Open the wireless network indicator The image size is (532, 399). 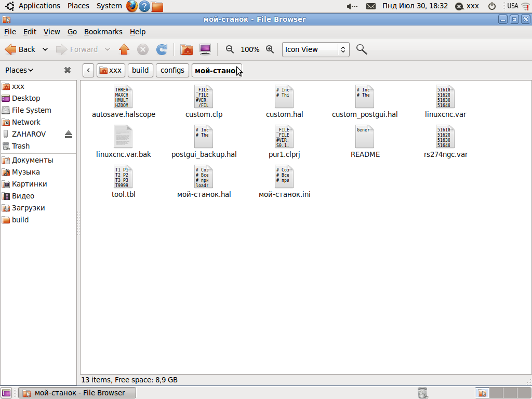[x=526, y=6]
